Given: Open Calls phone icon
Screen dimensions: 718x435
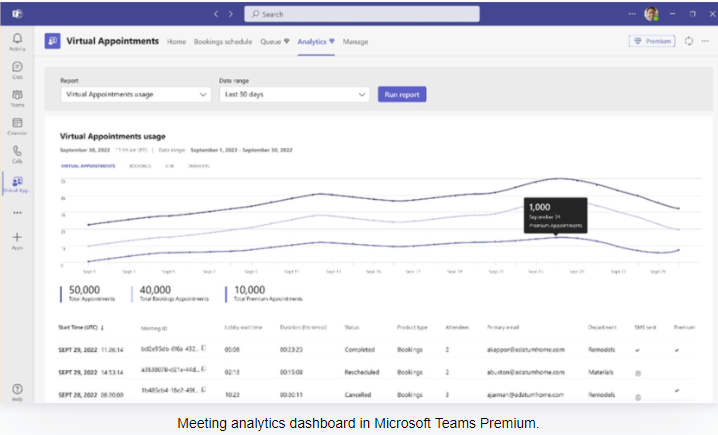Looking at the screenshot, I should (17, 154).
